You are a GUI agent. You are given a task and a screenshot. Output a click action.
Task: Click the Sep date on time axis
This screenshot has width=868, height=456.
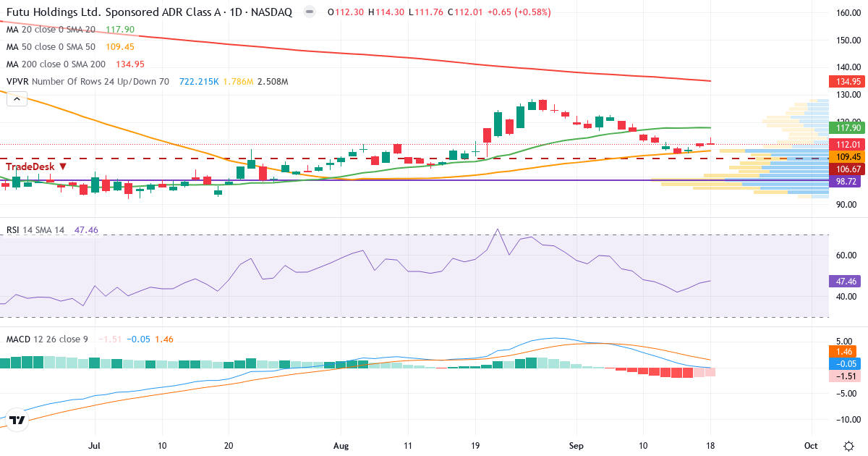576,446
